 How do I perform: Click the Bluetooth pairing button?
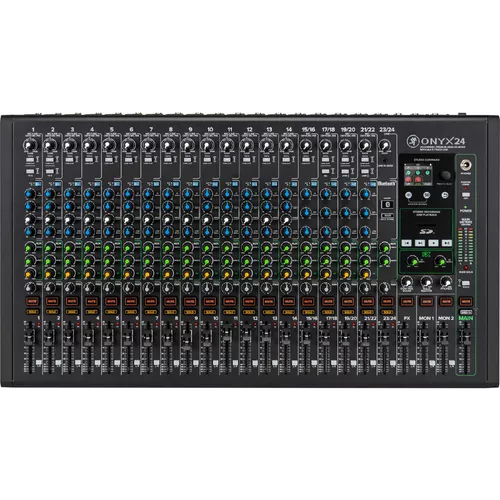point(387,204)
